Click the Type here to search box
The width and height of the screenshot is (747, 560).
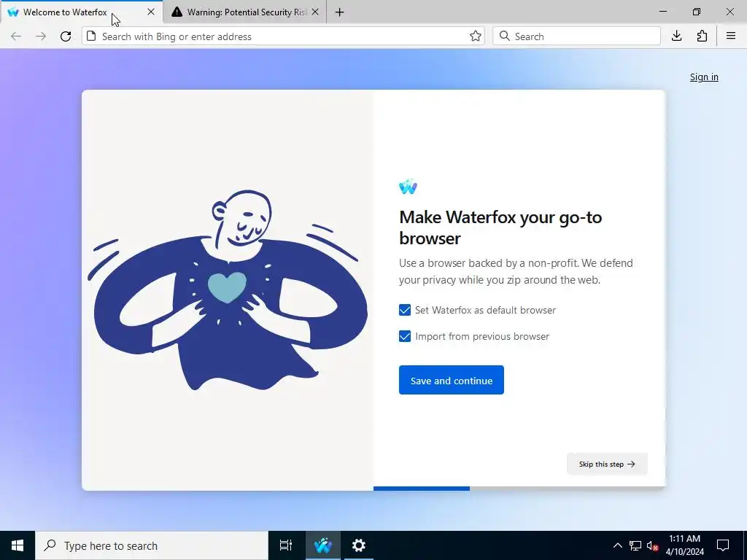(152, 545)
